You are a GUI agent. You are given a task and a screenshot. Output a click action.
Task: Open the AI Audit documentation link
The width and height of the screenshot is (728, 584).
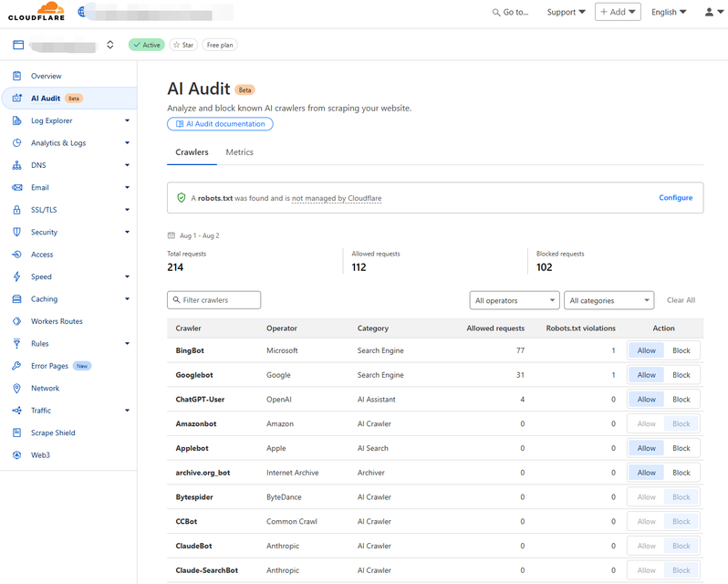click(x=220, y=124)
